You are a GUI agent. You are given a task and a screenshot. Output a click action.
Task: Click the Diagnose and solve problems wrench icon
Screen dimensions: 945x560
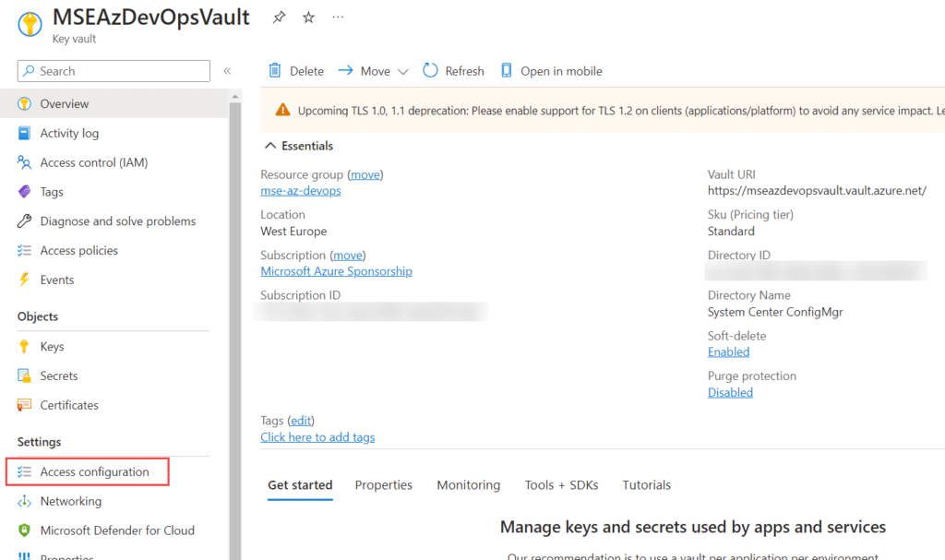point(24,221)
